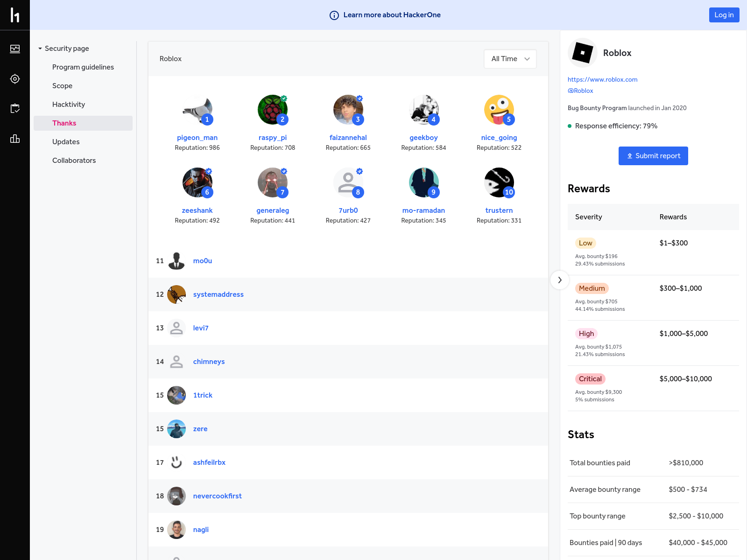The image size is (747, 560).
Task: Click mo0u's silhouette avatar
Action: click(x=176, y=261)
